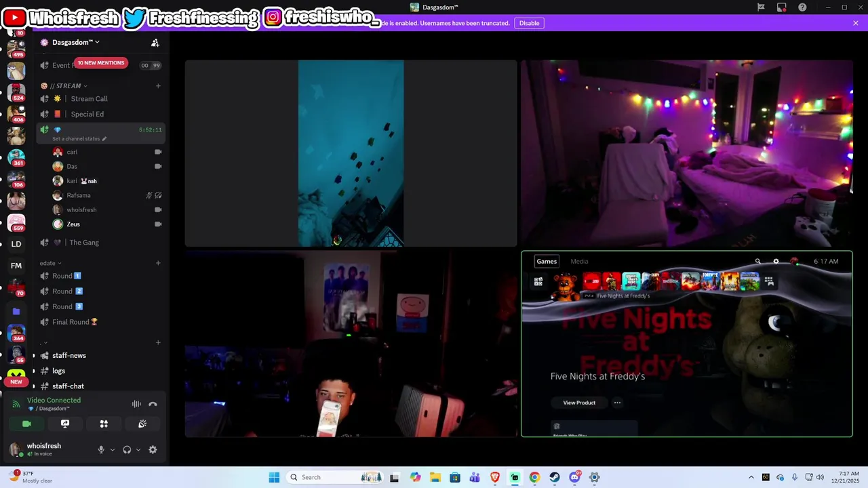Join the Special Ed voice channel

point(102,115)
